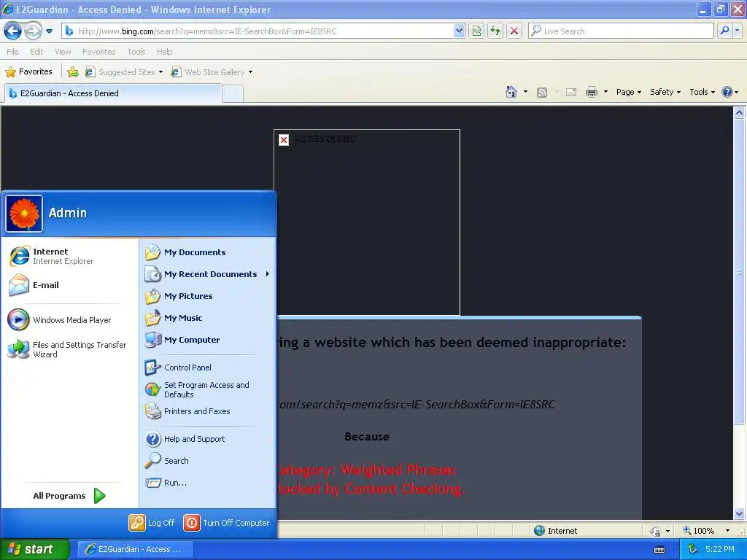Expand the address bar history dropdown
Image resolution: width=747 pixels, height=560 pixels.
click(x=459, y=31)
